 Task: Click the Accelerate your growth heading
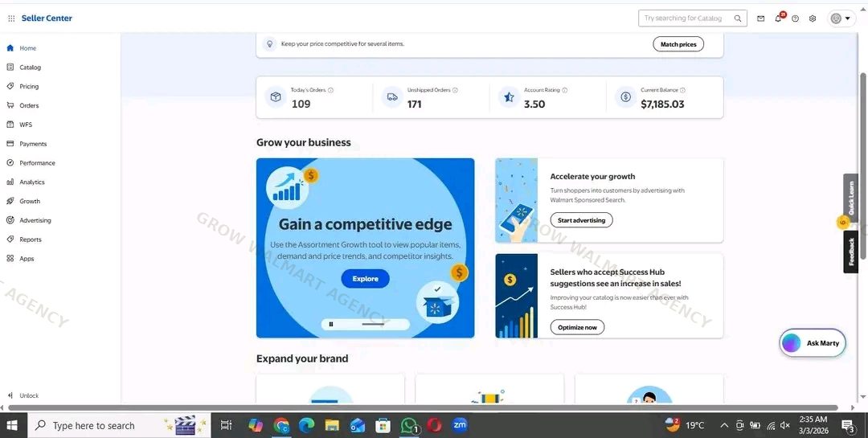point(592,177)
